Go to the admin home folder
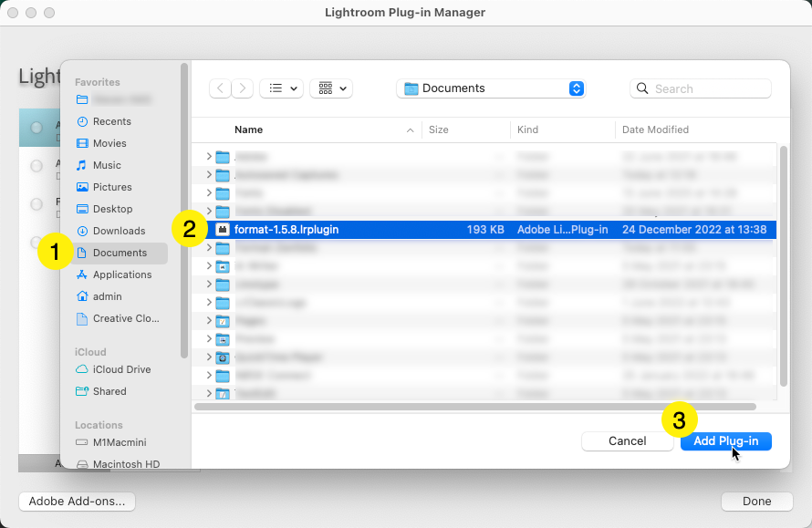The image size is (812, 528). pyautogui.click(x=107, y=296)
